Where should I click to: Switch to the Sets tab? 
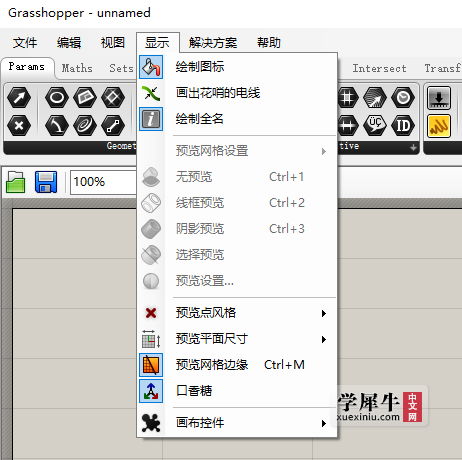tap(121, 68)
